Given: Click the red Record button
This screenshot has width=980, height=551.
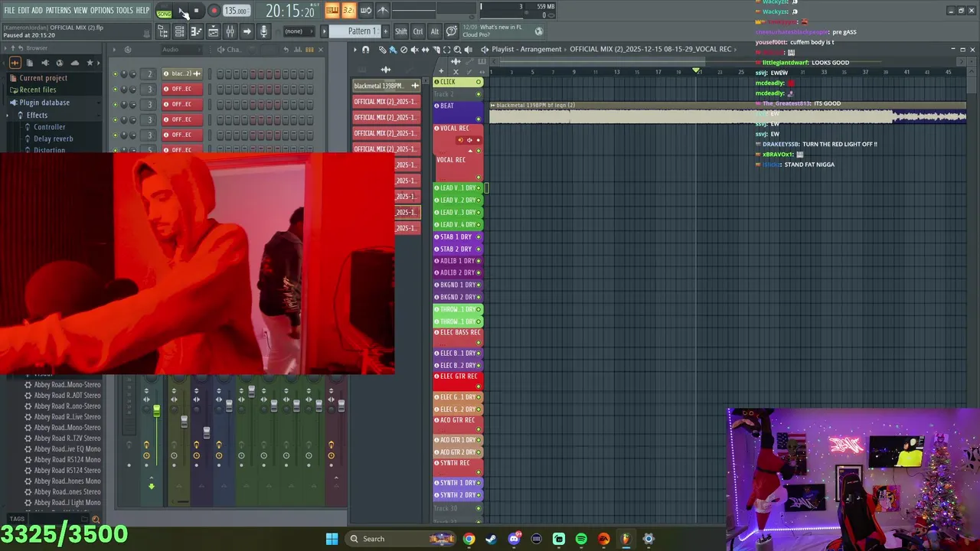Looking at the screenshot, I should 214,11.
